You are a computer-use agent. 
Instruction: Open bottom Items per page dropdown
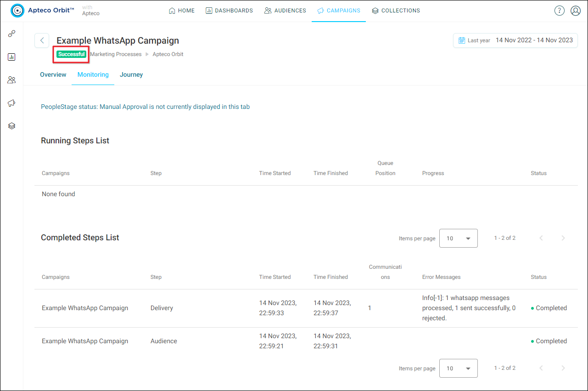pos(459,368)
